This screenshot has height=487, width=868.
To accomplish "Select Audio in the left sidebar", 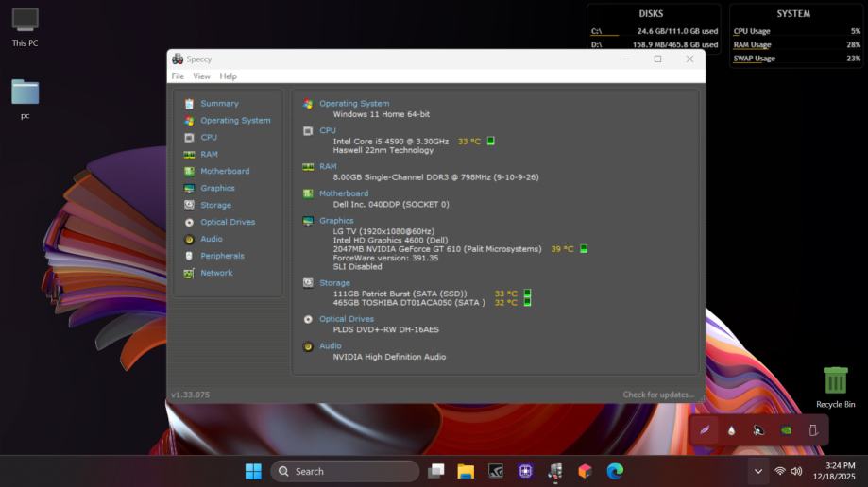I will 212,240.
